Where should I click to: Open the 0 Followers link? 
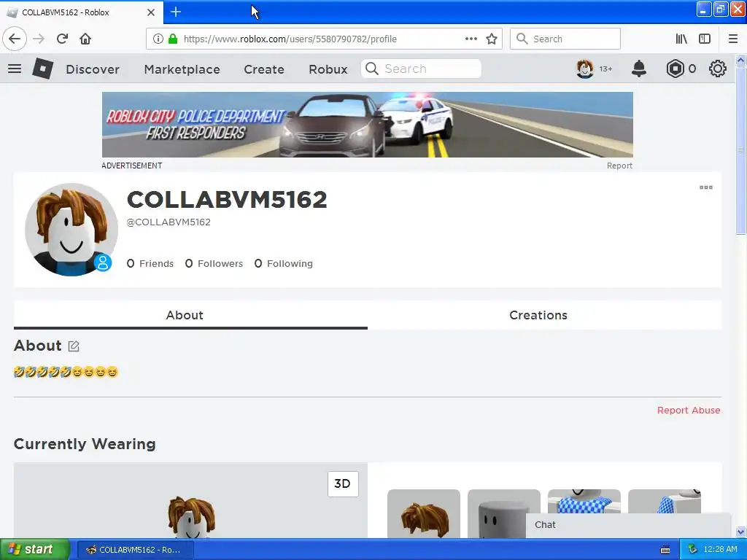(x=214, y=263)
